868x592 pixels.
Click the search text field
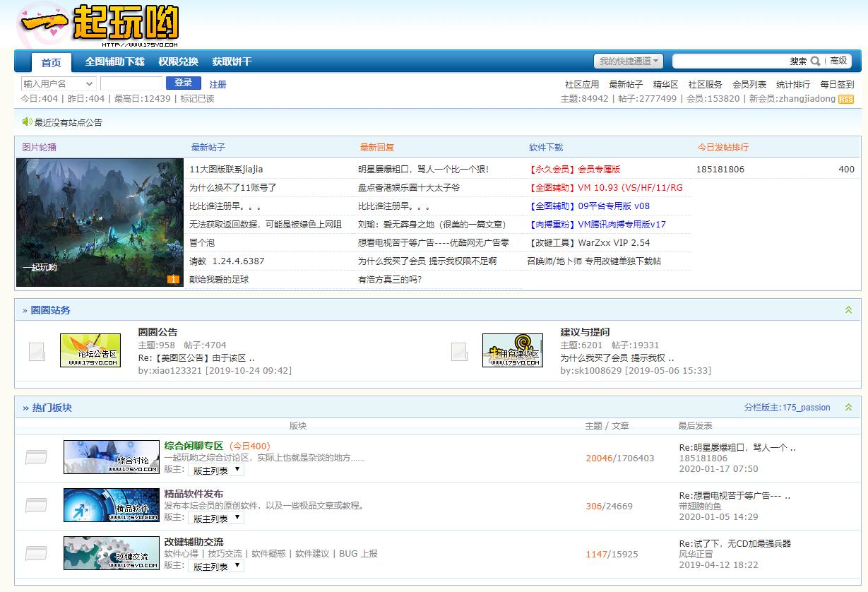click(730, 61)
